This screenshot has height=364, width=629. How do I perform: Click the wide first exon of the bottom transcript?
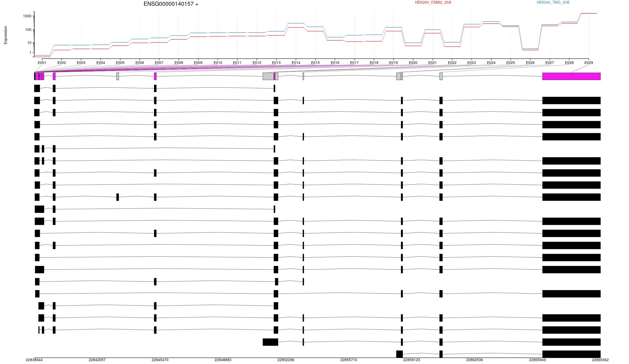[399, 354]
